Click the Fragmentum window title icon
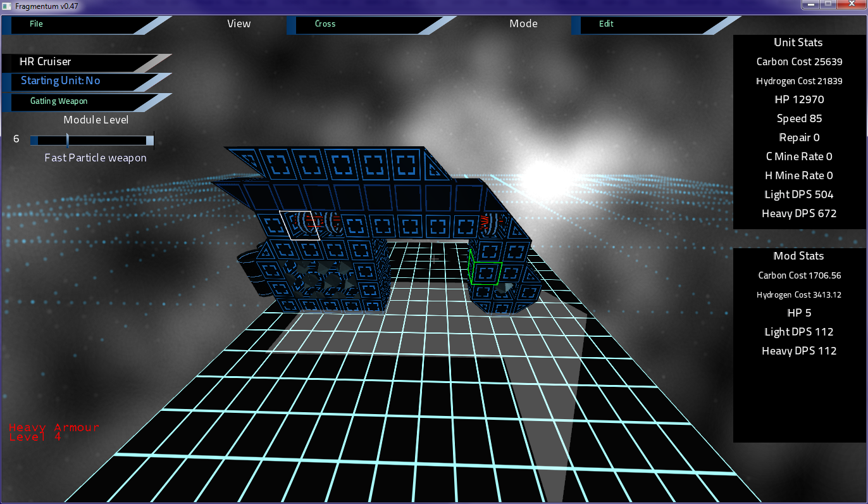The height and width of the screenshot is (504, 868). coord(6,6)
